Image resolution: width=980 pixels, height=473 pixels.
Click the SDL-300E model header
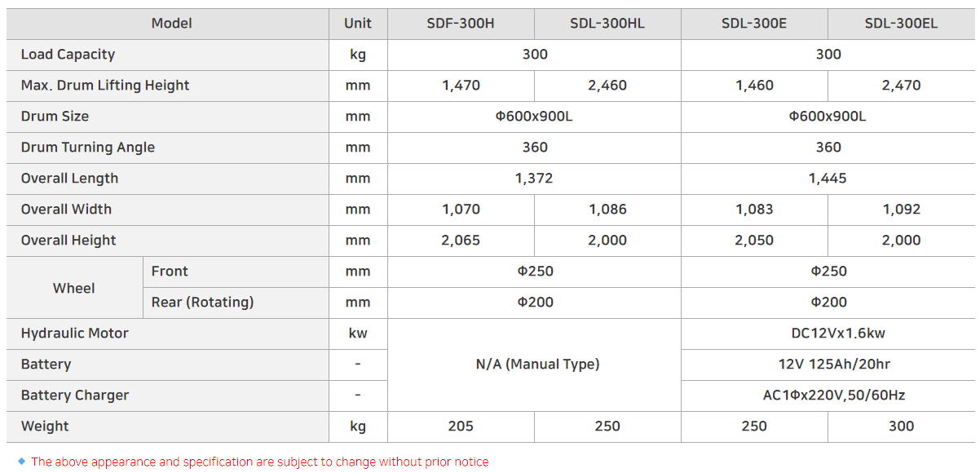click(x=754, y=24)
